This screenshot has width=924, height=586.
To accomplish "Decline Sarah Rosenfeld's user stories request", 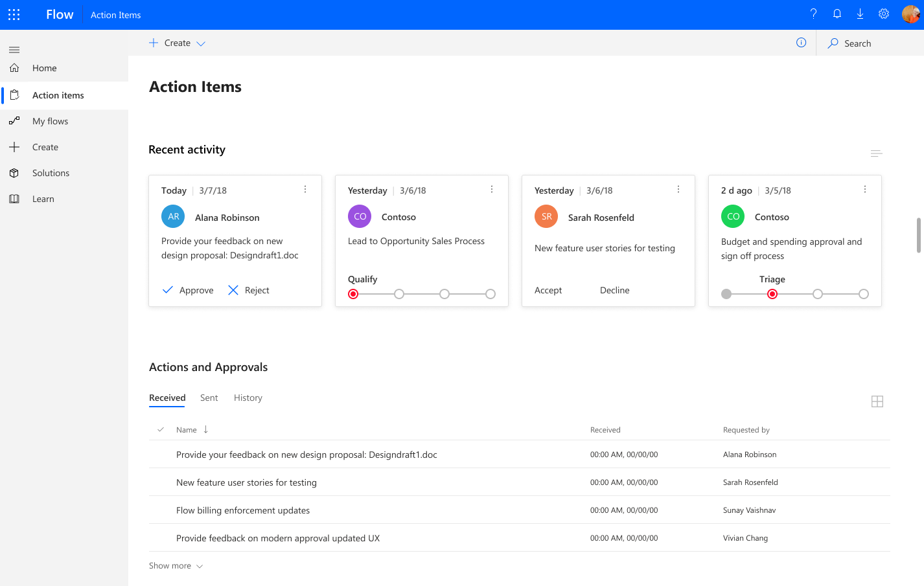I will coord(614,290).
